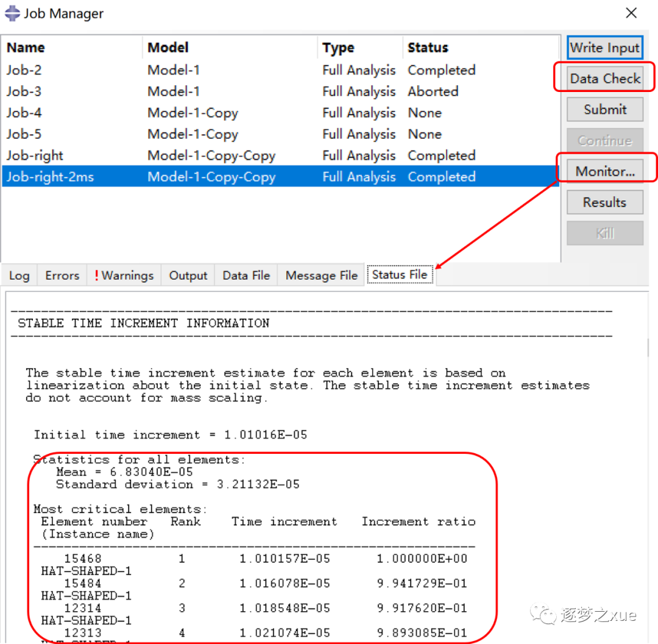
Task: Open the Errors tab
Action: pos(62,275)
